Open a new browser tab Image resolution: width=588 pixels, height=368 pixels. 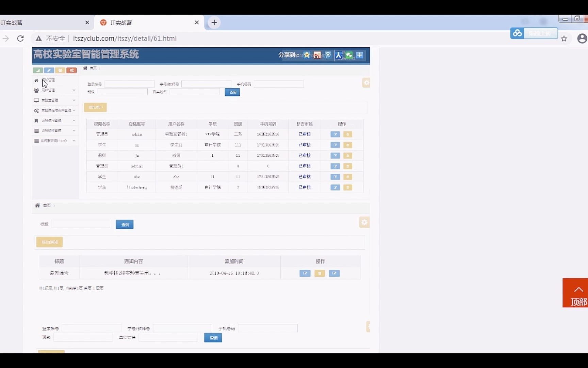point(214,22)
